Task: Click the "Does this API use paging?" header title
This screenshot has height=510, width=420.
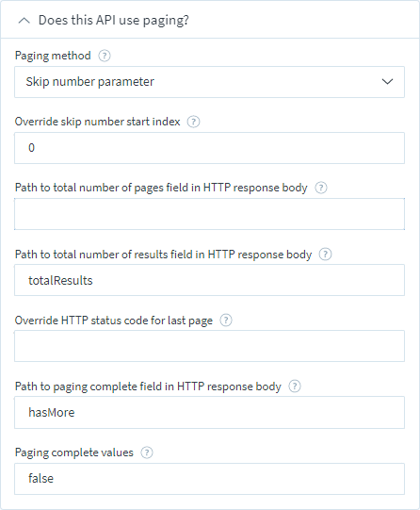Action: pos(113,20)
